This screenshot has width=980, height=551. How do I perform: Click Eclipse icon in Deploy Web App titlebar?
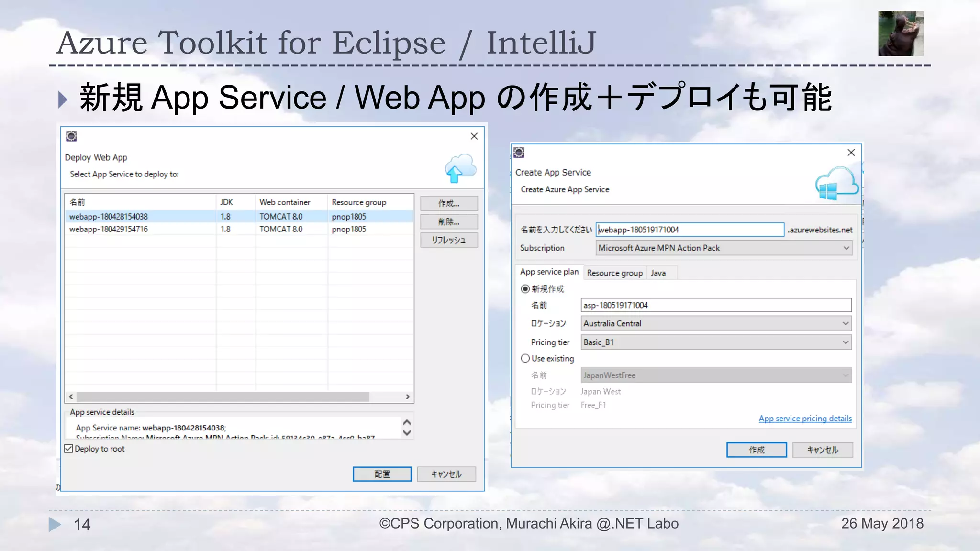71,136
